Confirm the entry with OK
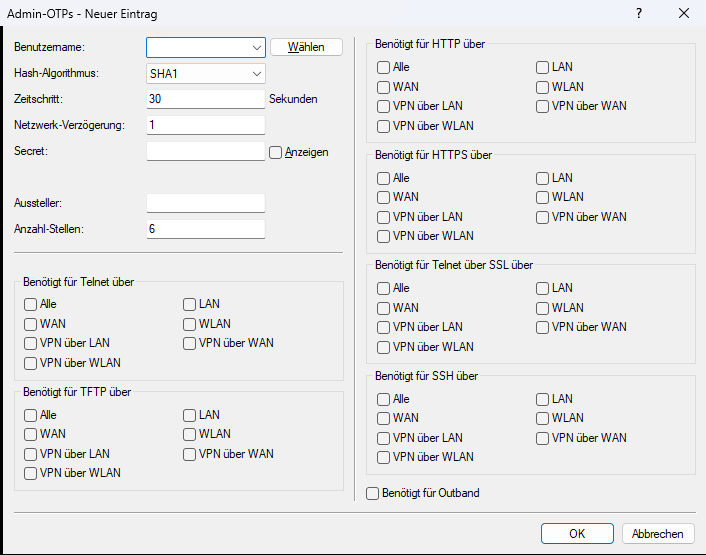 [x=577, y=534]
